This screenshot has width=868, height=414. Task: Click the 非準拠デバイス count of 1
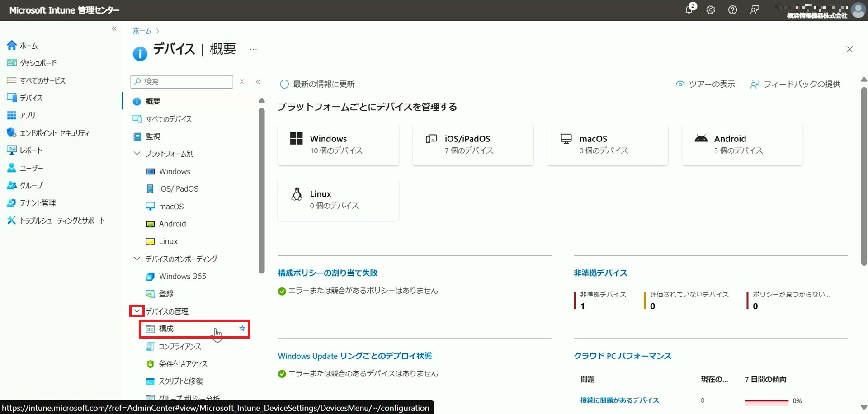[x=583, y=306]
